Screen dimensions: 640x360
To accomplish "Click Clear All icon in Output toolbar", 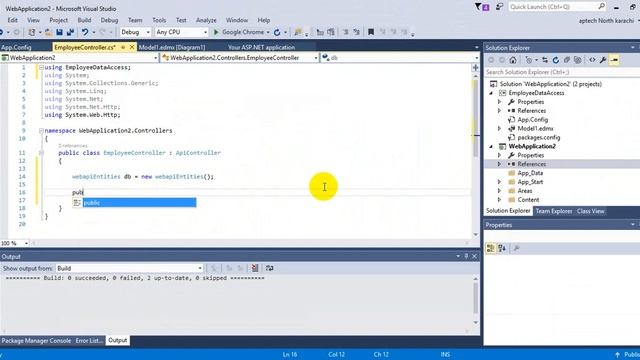I will [255, 268].
